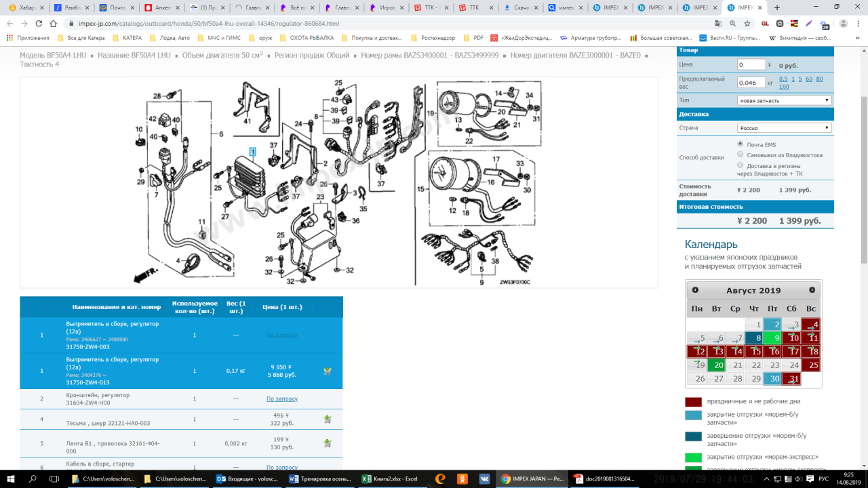The image size is (868, 488).
Task: Set weight using the 0.5 kg link
Action: [783, 79]
